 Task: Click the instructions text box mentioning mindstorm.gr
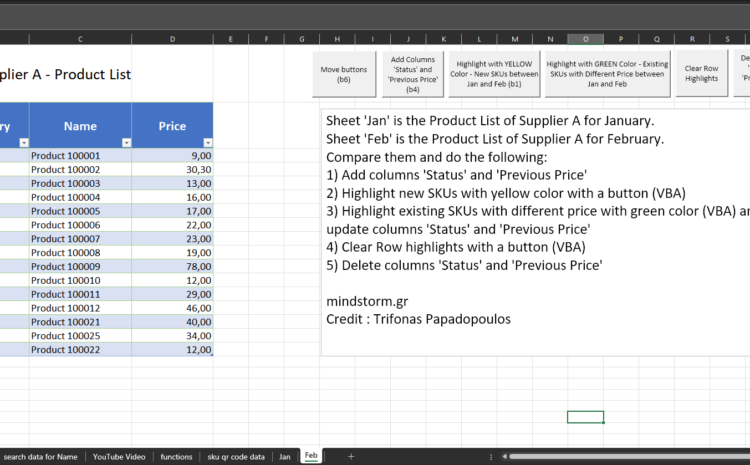click(x=536, y=232)
